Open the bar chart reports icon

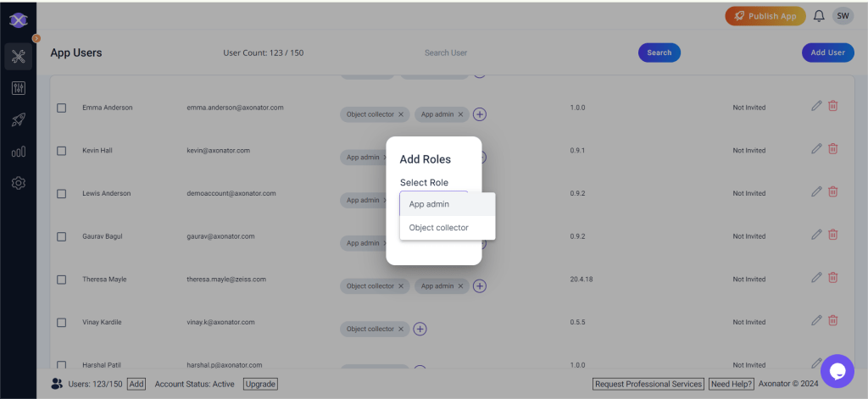(x=19, y=152)
